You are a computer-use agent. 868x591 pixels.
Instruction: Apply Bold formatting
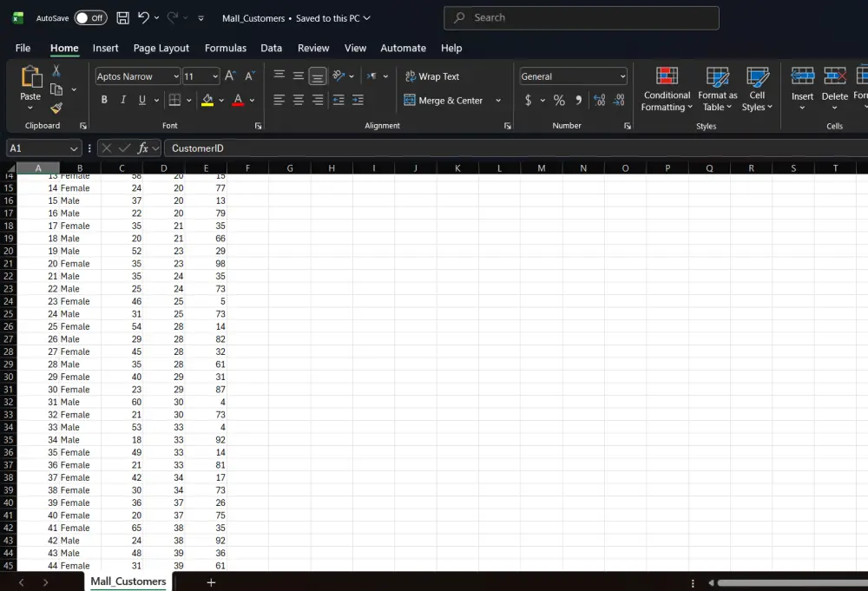[104, 100]
